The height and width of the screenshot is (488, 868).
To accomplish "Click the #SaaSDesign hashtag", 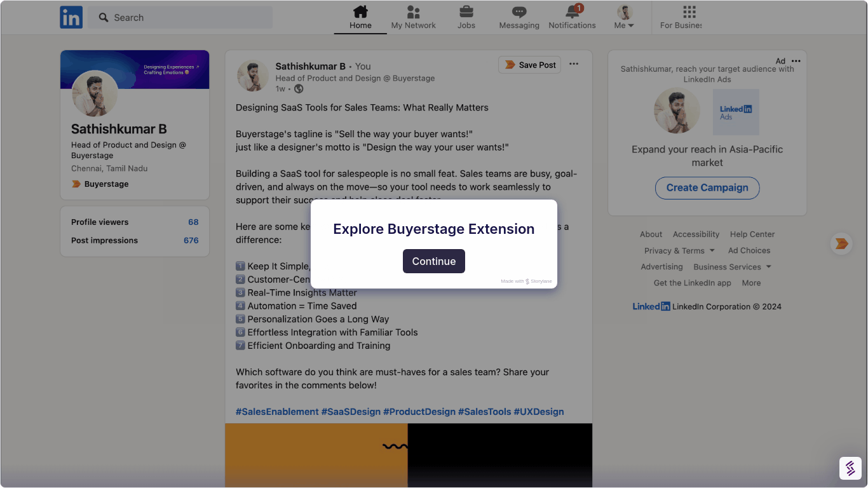I will point(351,412).
